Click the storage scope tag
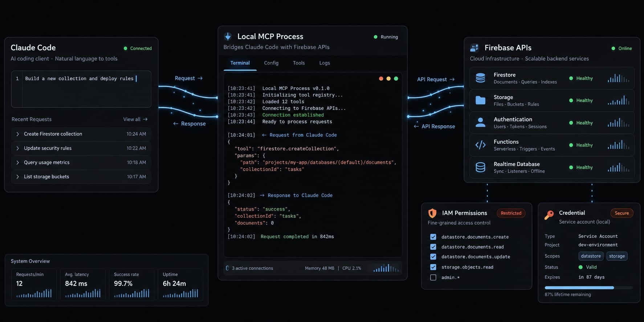The height and width of the screenshot is (322, 644). pyautogui.click(x=617, y=256)
